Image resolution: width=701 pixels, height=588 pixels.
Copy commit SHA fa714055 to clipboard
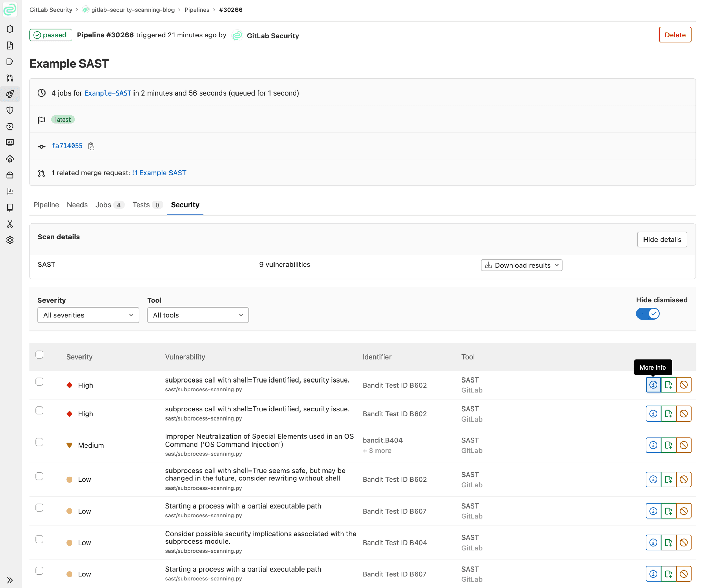pyautogui.click(x=91, y=146)
